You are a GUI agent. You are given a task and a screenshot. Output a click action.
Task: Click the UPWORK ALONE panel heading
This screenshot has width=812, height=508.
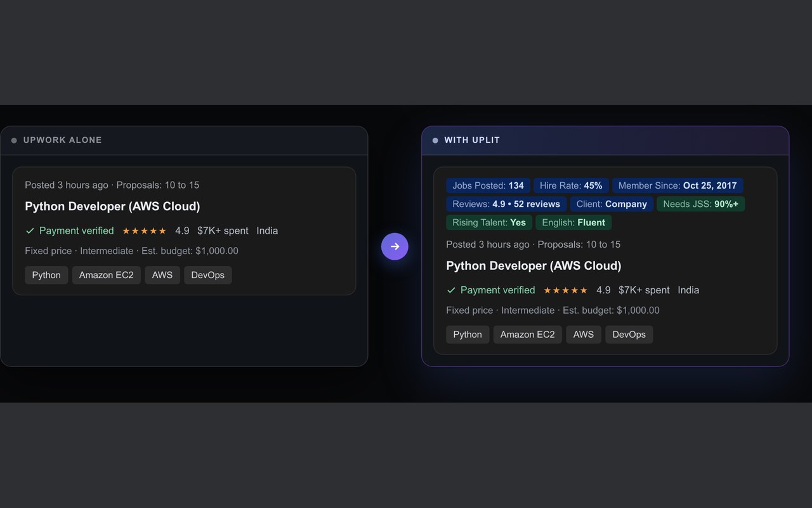(x=63, y=140)
